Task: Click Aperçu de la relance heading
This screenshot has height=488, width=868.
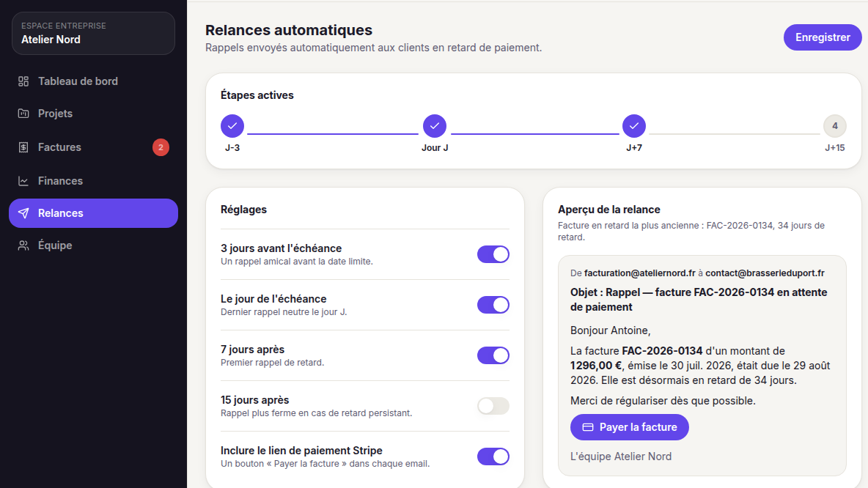Action: (609, 210)
